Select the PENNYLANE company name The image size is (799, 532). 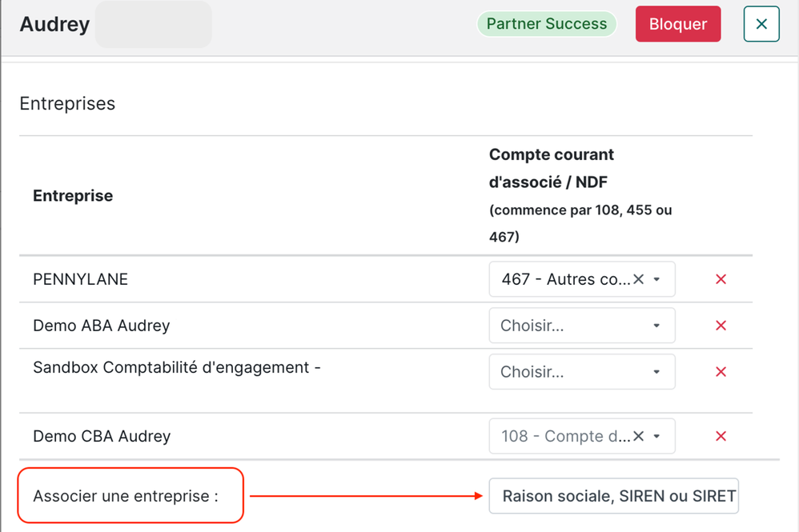[80, 279]
